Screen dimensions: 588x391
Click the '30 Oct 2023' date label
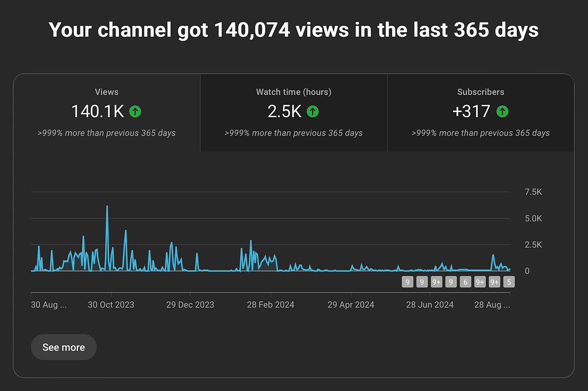pos(111,305)
